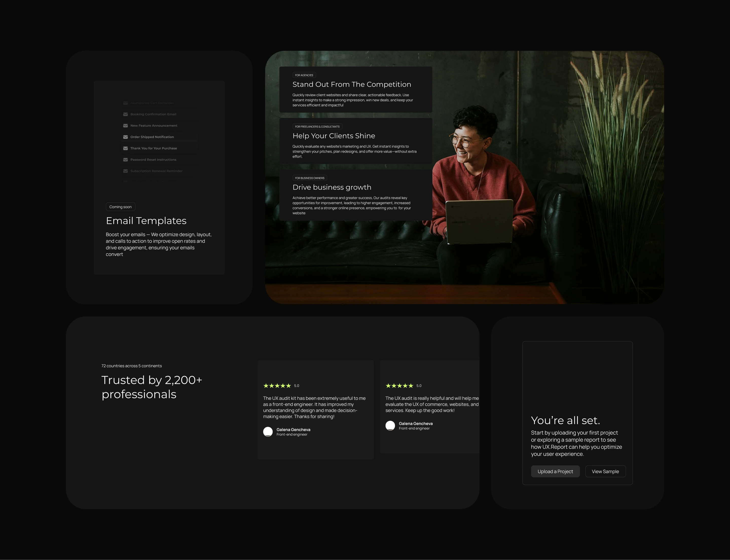Screen dimensions: 730x560
Task: Click the Order Shipped Notification envelope icon
Action: [125, 137]
